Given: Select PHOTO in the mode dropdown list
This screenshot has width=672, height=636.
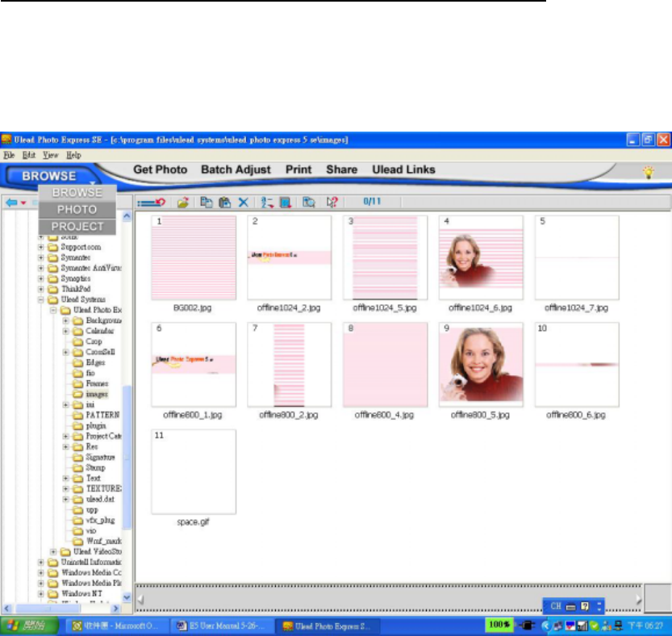Looking at the screenshot, I should [77, 210].
